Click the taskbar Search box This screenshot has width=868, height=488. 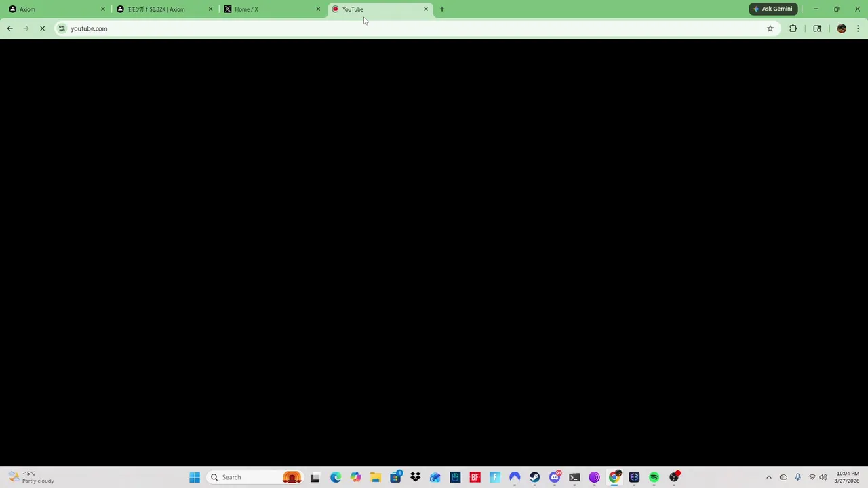[254, 477]
